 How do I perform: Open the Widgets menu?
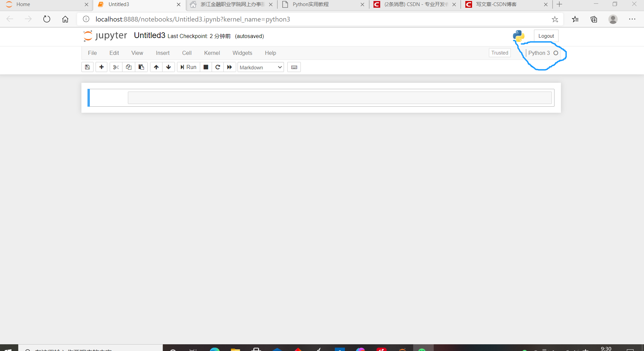click(x=242, y=53)
